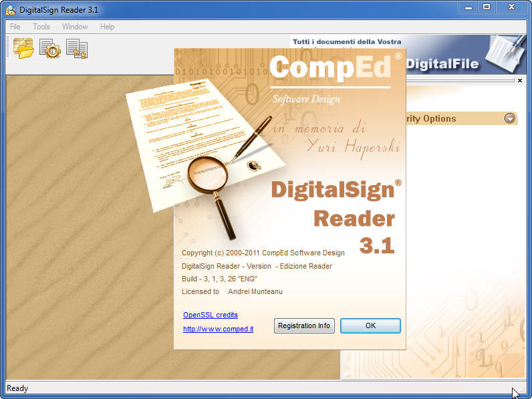Click the "DigitalSign Reader - Version" line
This screenshot has height=399, width=532.
pos(257,267)
